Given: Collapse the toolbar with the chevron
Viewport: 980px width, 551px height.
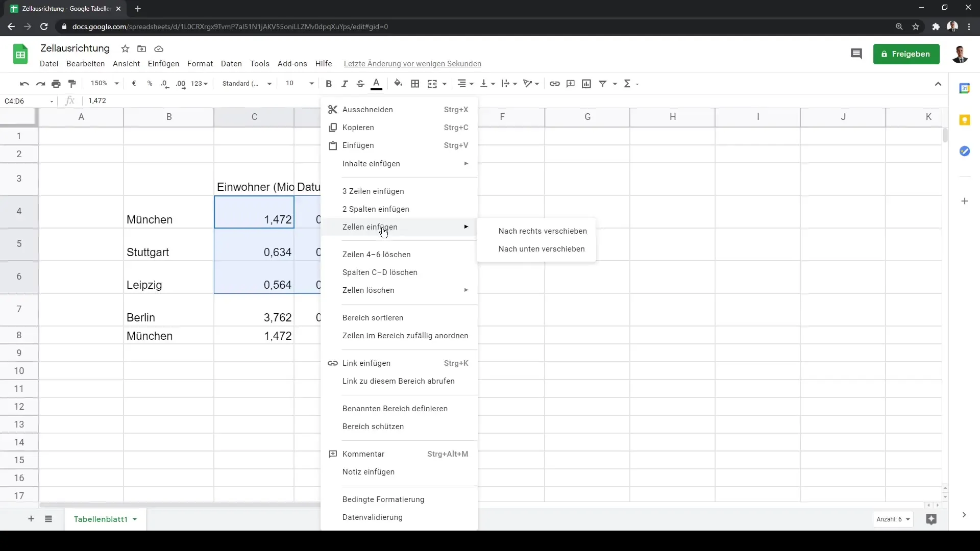Looking at the screenshot, I should pos(938,84).
